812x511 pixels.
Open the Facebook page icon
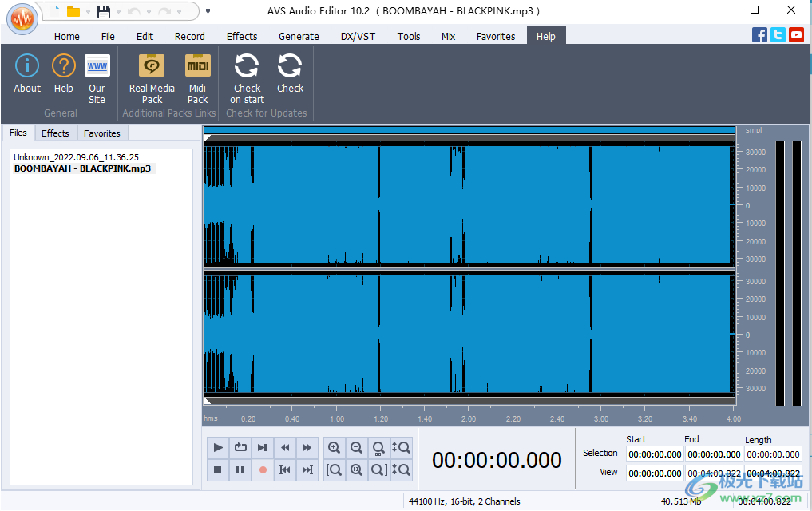[759, 34]
